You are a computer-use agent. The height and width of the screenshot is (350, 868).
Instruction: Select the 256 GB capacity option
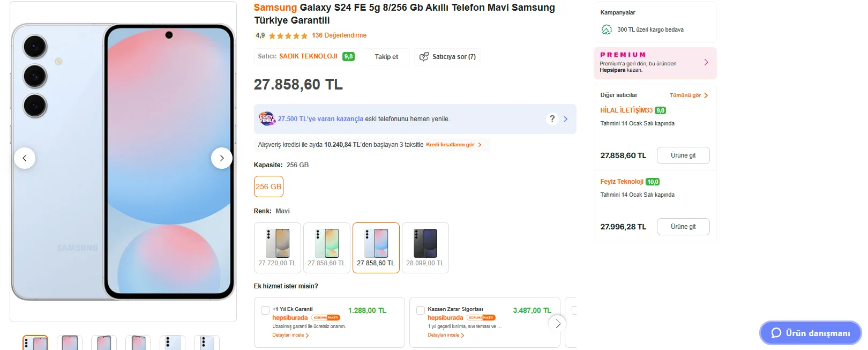(268, 187)
